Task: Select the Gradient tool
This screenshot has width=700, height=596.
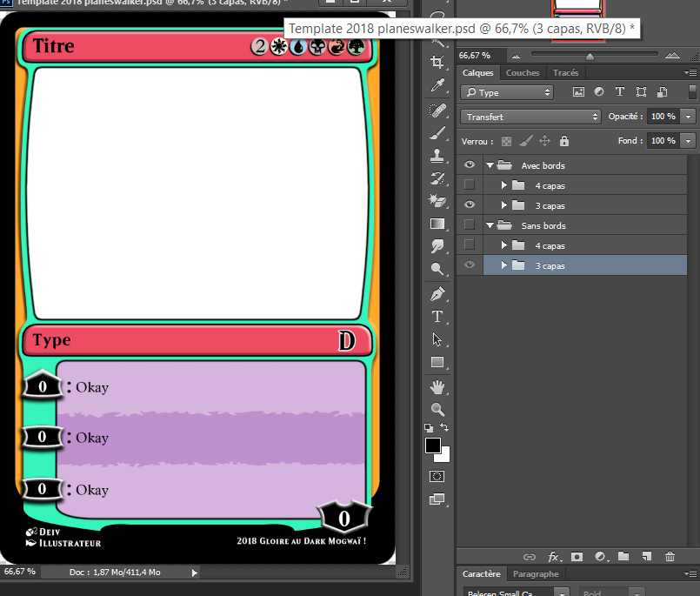Action: coord(437,224)
